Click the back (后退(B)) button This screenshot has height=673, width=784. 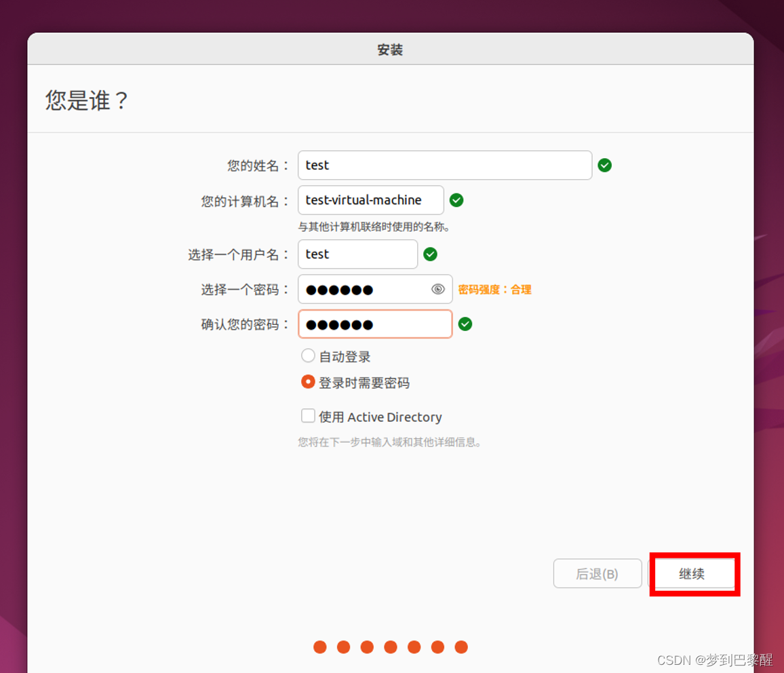[597, 573]
